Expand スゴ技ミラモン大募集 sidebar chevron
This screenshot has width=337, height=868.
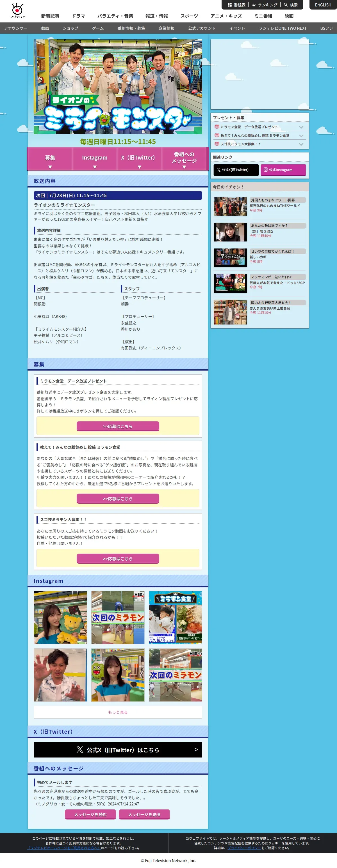tap(301, 144)
